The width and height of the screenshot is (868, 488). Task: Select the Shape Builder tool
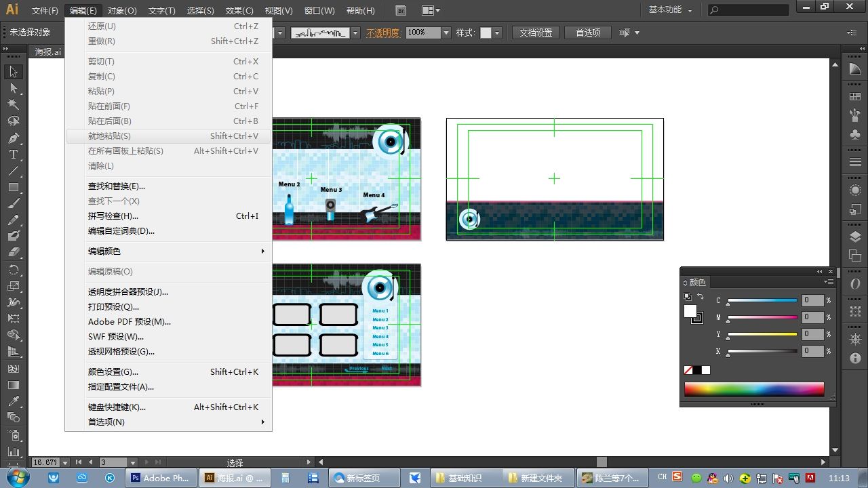tap(14, 335)
